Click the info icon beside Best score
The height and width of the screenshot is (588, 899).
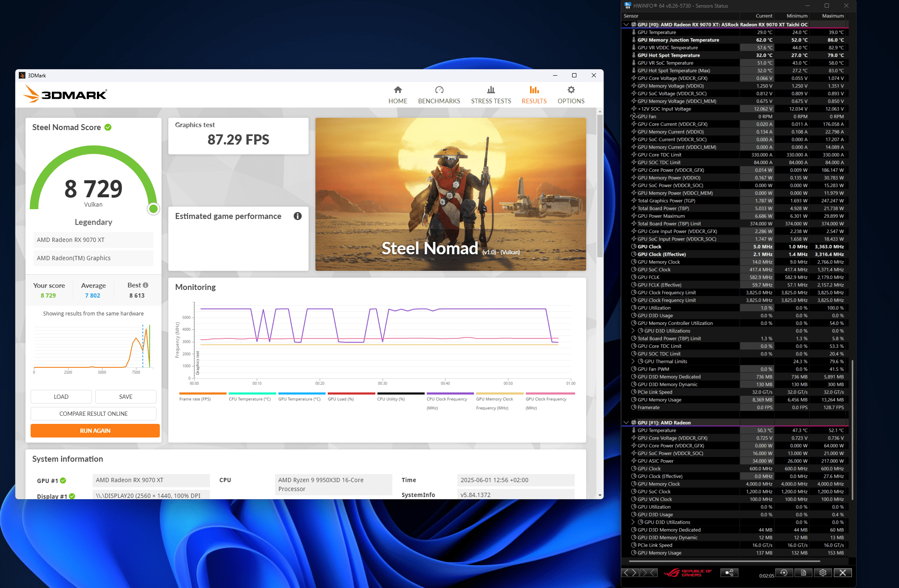pyautogui.click(x=146, y=285)
